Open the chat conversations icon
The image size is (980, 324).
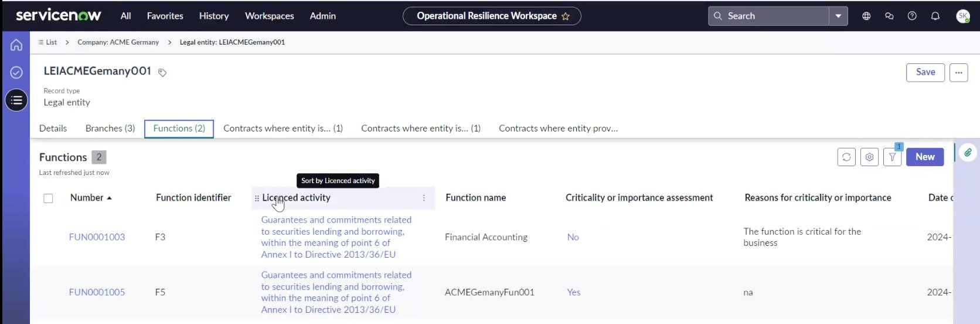click(x=889, y=16)
